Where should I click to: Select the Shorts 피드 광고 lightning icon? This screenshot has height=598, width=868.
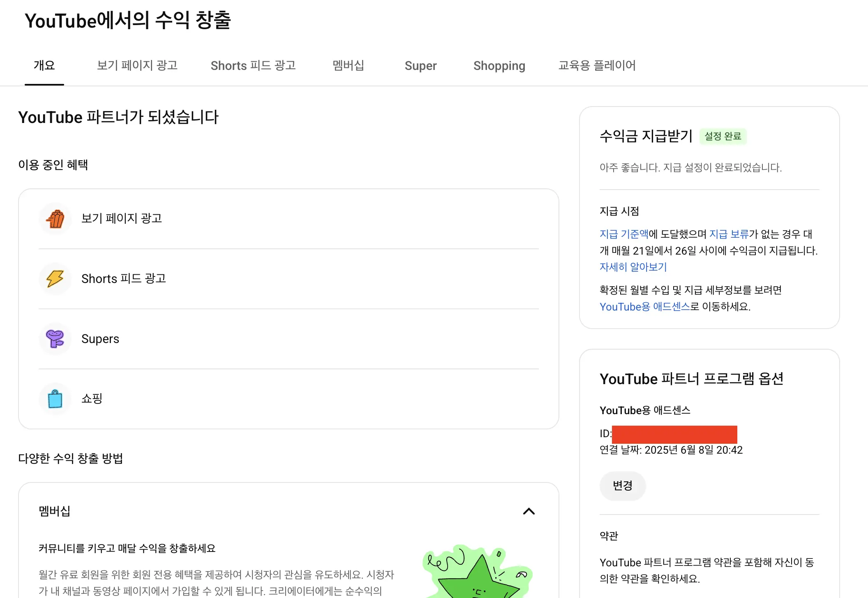(55, 279)
